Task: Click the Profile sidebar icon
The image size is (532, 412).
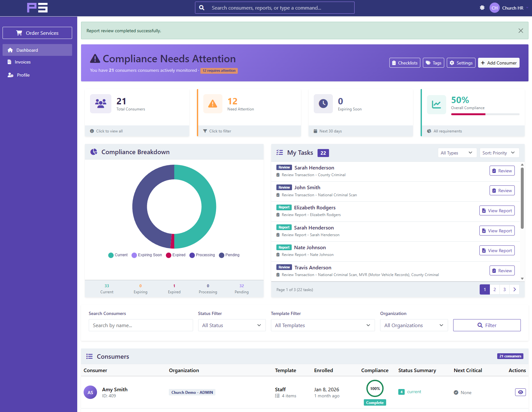Action: (x=11, y=75)
